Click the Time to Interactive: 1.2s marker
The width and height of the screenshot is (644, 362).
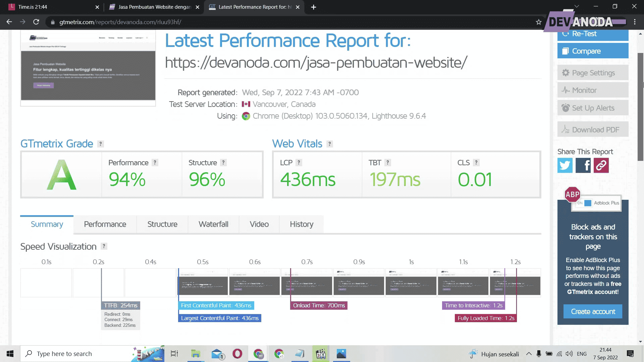click(474, 305)
